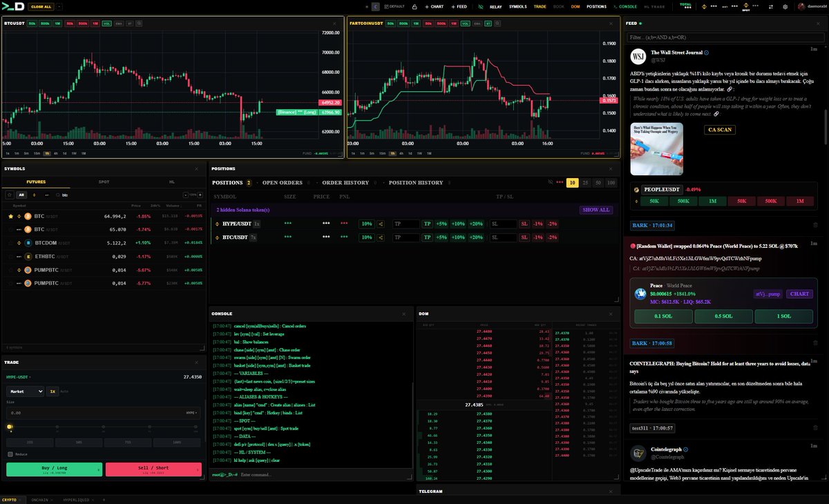Viewport: 829px width, 504px height.
Task: Click the +10% TP button on HYPE/USDT
Action: 458,224
